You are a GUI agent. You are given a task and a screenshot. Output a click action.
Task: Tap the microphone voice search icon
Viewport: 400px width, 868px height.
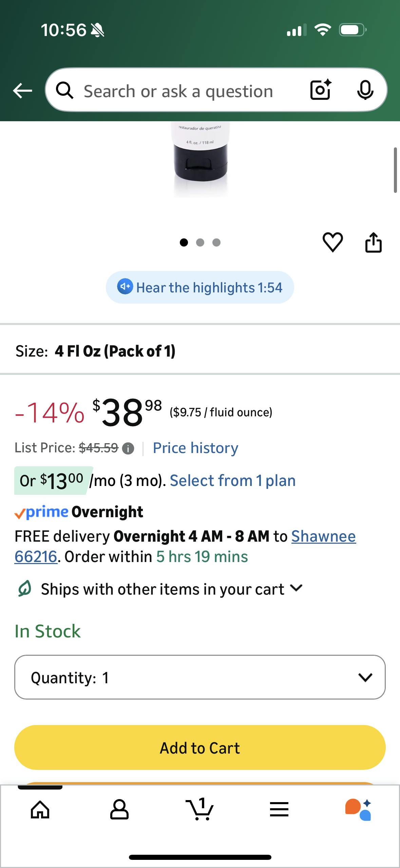coord(365,90)
